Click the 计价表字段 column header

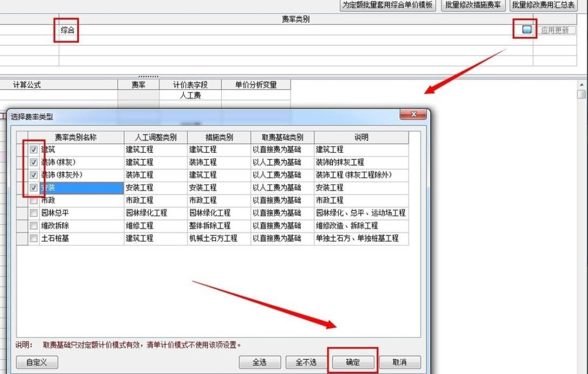point(190,84)
